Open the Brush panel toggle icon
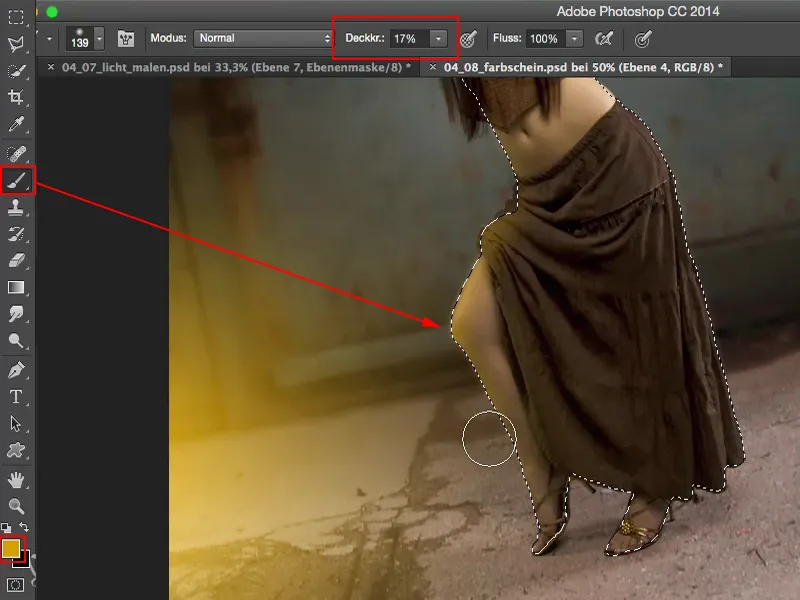Viewport: 800px width, 600px height. coord(126,39)
